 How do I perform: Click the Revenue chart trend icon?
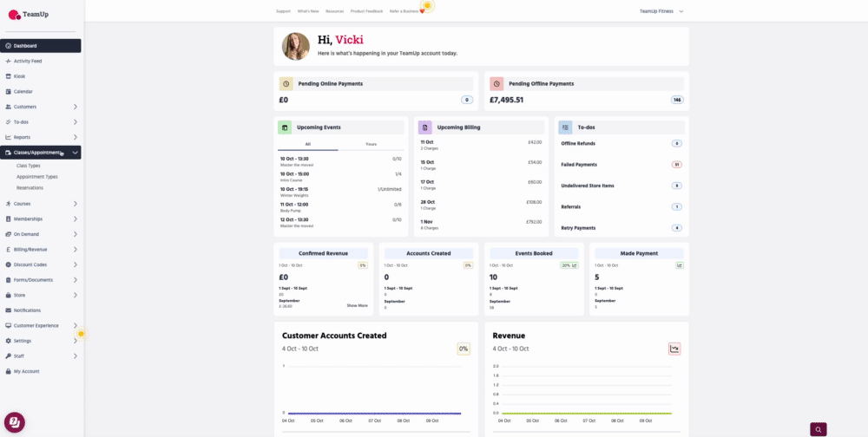pos(674,349)
